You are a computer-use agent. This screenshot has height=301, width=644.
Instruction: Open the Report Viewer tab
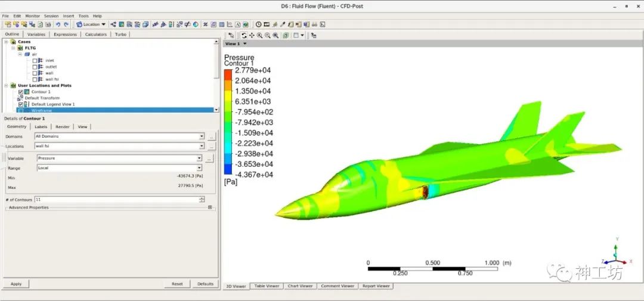[x=376, y=286]
